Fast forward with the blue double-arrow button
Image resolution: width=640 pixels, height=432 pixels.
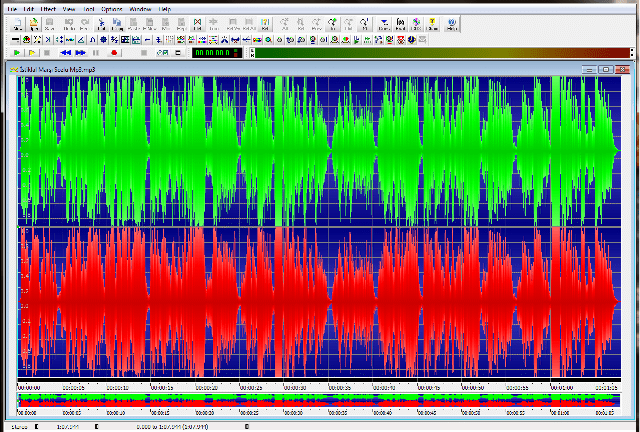point(81,52)
